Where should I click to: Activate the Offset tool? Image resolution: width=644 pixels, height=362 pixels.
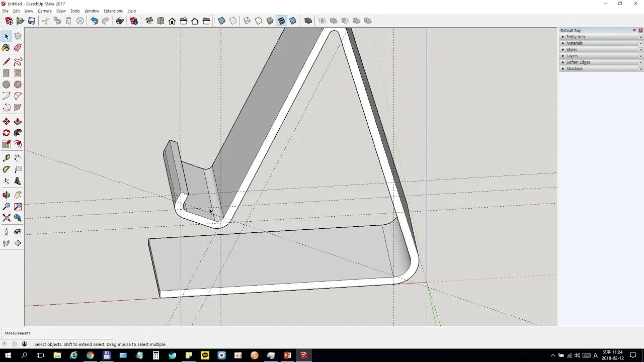pos(18,145)
